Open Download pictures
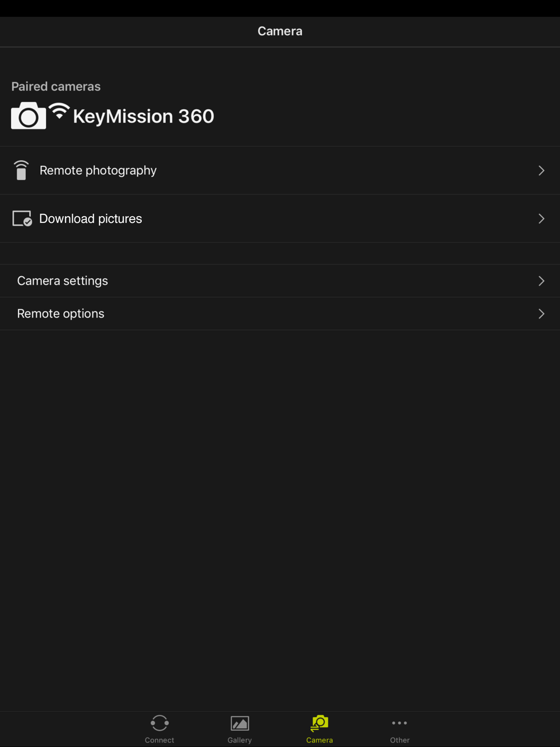 tap(280, 218)
